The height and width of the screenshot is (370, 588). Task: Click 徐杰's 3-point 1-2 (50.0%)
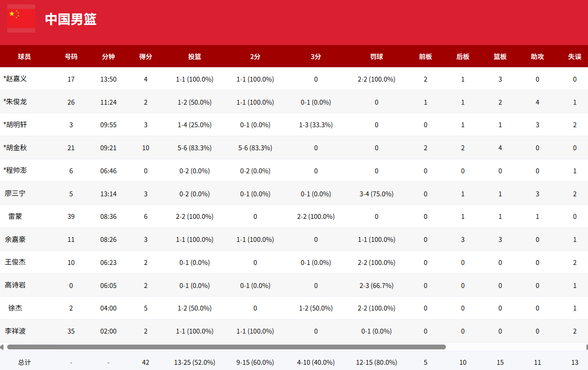click(316, 308)
